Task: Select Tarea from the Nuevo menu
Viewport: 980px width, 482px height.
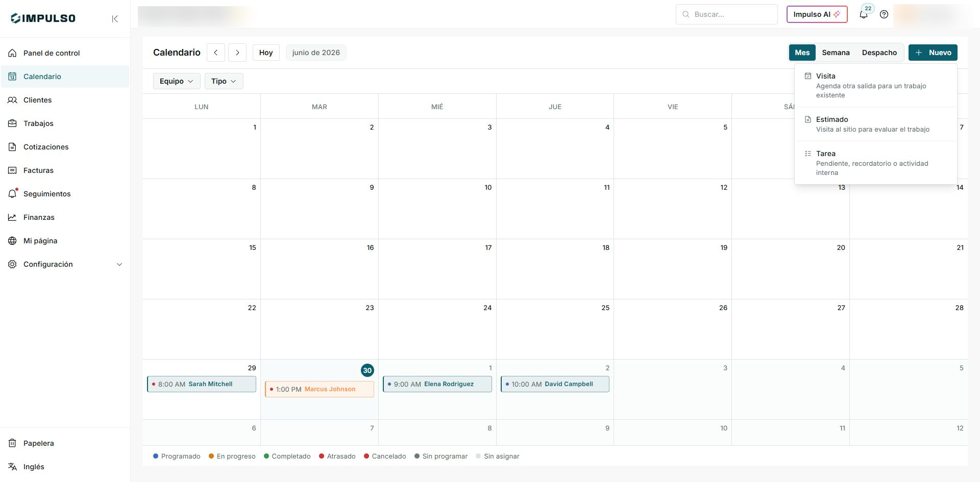Action: pos(875,163)
